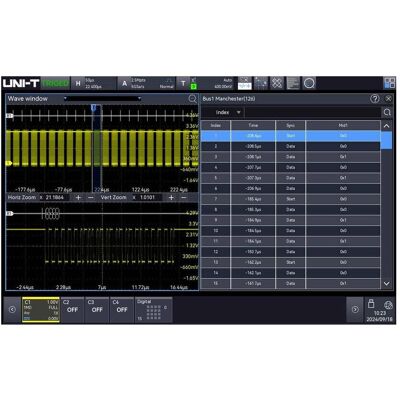Viewport: 400px width, 400px height.
Task: Click the magnifier icon in Wave window header
Action: pos(192,99)
